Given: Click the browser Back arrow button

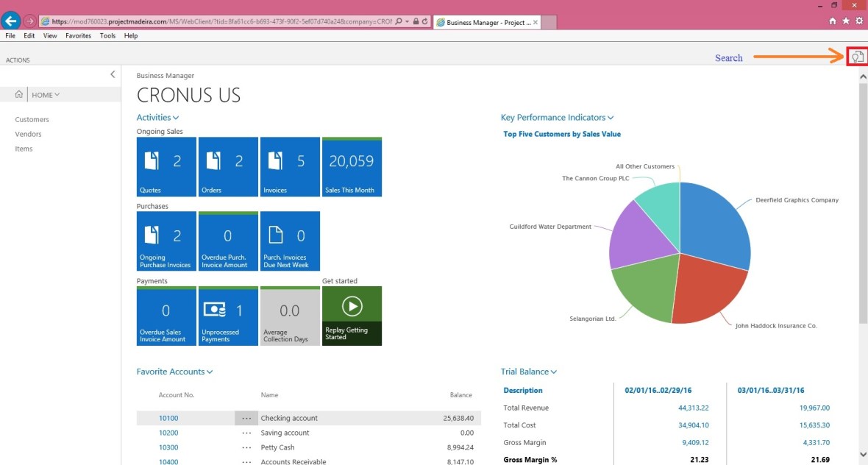Looking at the screenshot, I should (x=11, y=21).
